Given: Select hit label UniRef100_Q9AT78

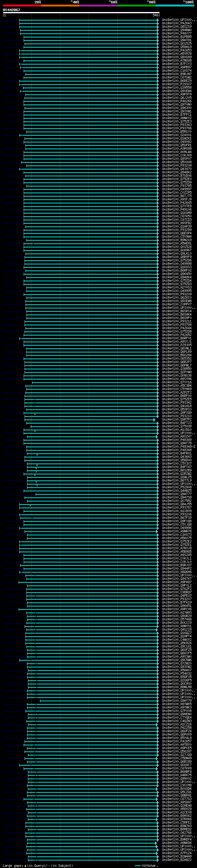Looking at the screenshot, I should click(177, 443).
